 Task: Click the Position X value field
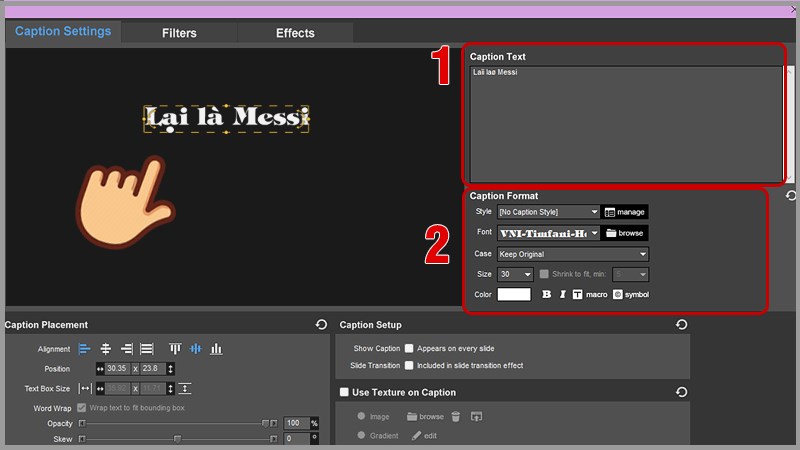point(117,368)
